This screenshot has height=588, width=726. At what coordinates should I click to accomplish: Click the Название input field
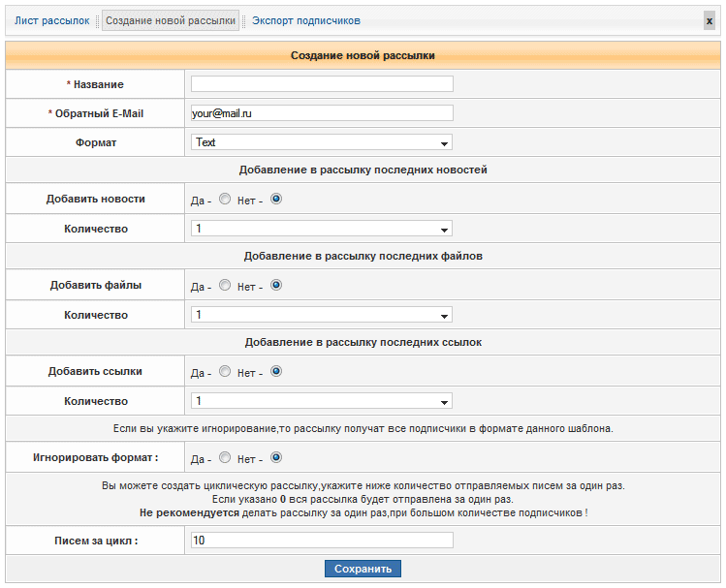point(322,84)
